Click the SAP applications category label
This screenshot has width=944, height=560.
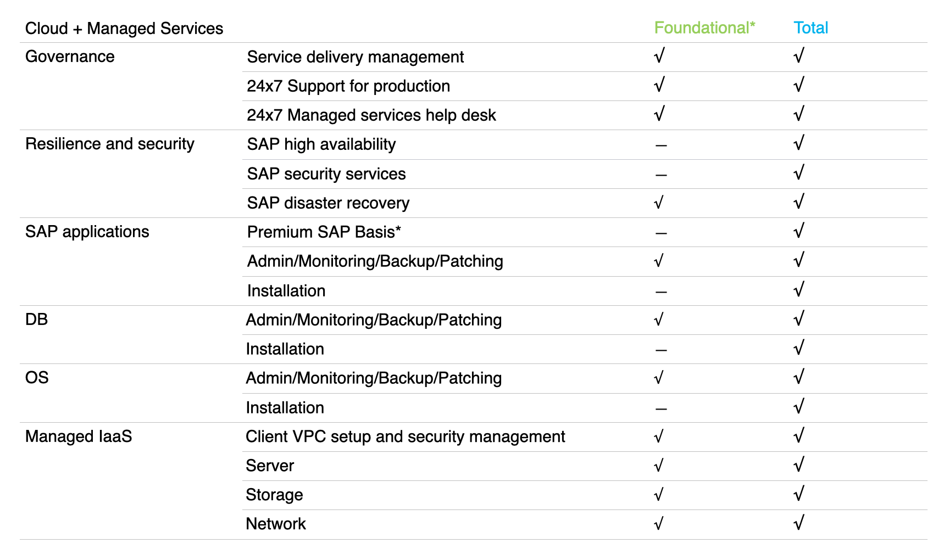coord(87,232)
